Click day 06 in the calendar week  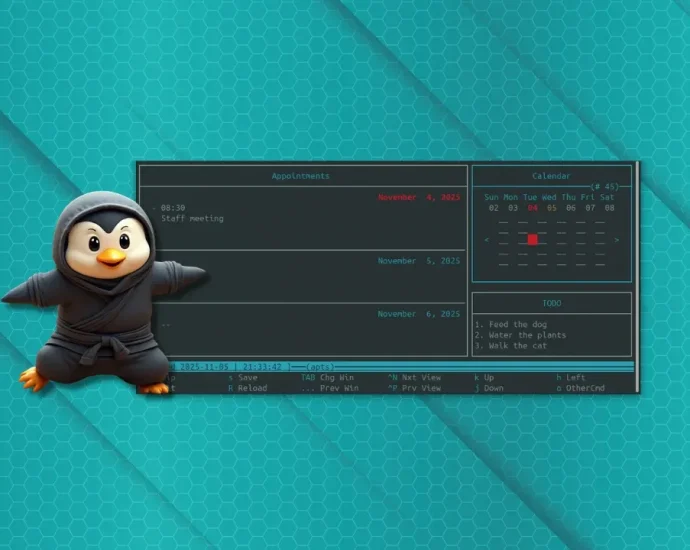point(571,208)
